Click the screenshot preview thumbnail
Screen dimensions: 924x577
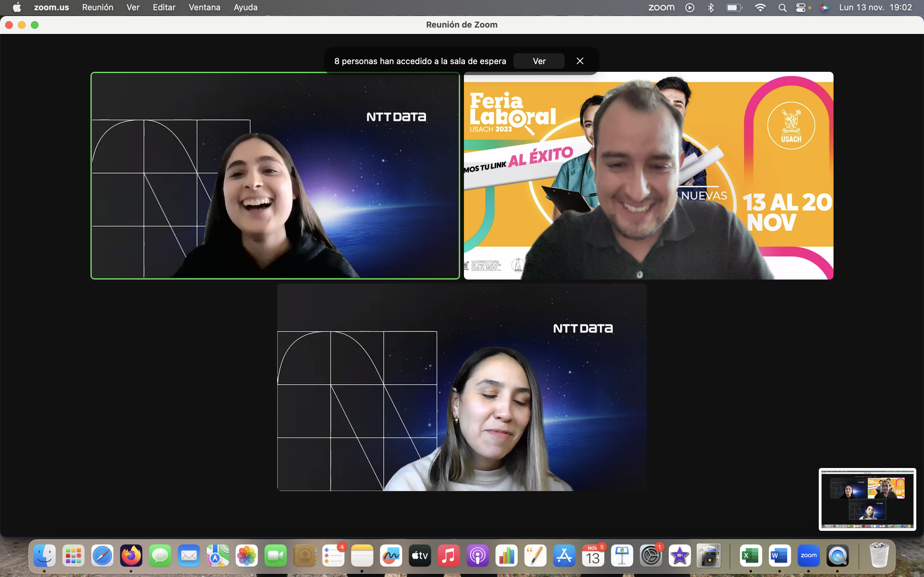[x=867, y=499]
